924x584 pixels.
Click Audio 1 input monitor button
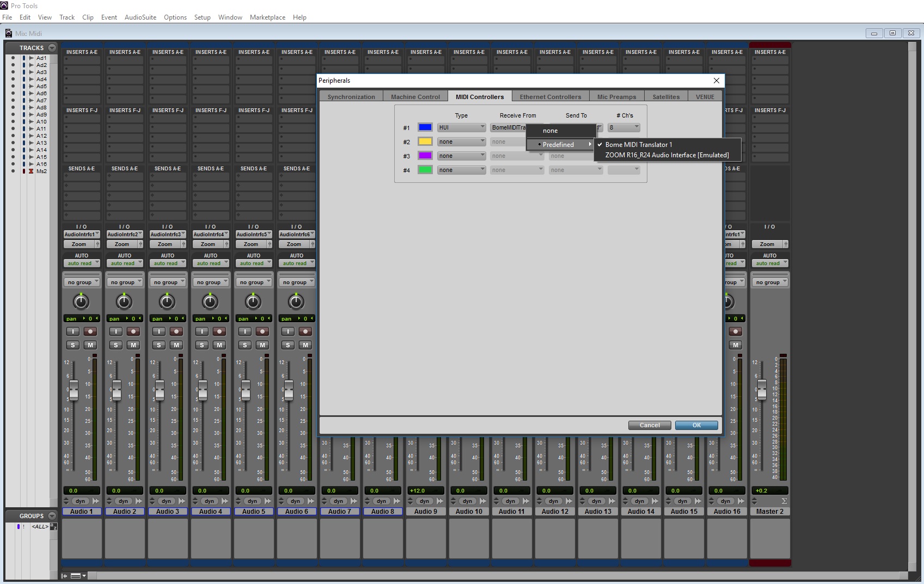[x=73, y=331]
